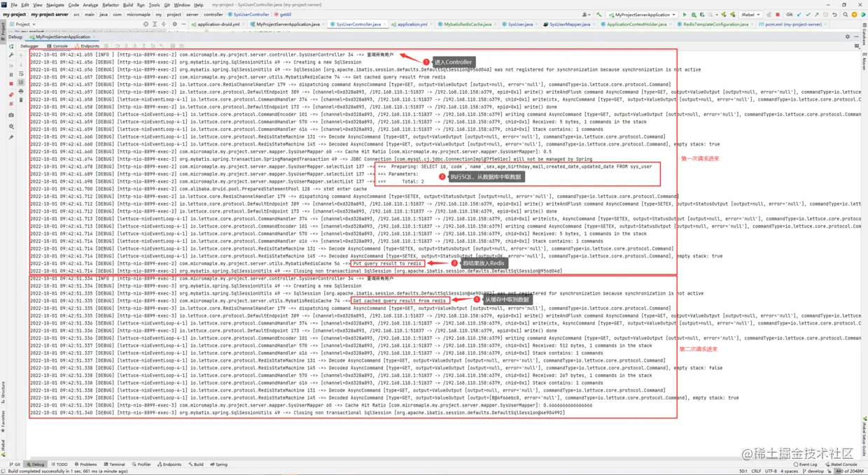The width and height of the screenshot is (868, 475).
Task: Click the Debug bug icon in toolbar
Action: tap(694, 14)
